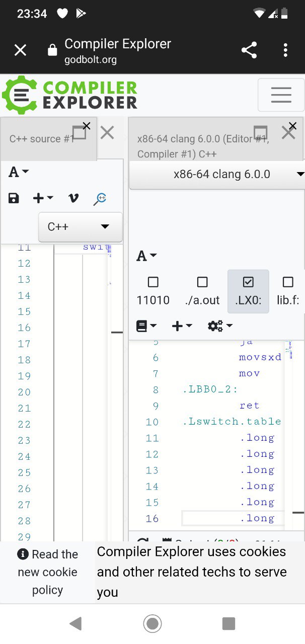Screen dimensions: 305x644
Task: Share the Compiler Explorer page
Action: [249, 50]
